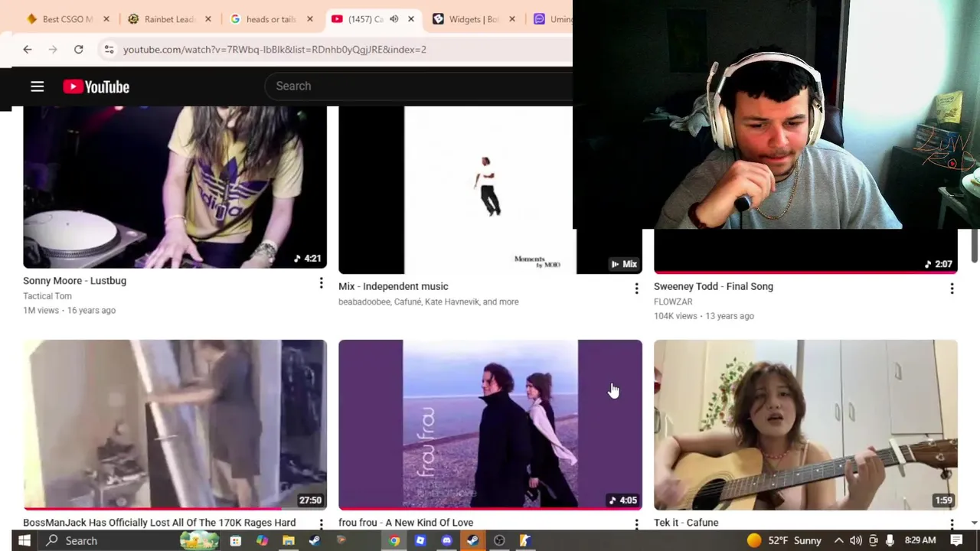Open the BossManJack 170K Rages Hard title

159,523
